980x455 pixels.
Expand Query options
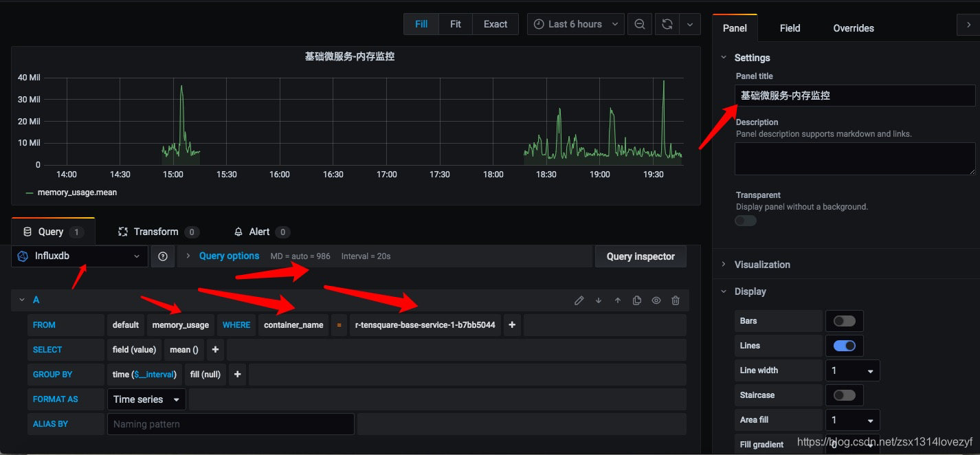[x=229, y=256]
